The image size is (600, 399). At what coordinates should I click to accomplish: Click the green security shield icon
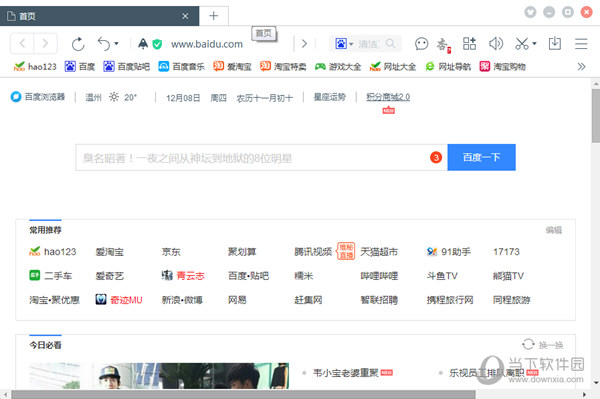(x=157, y=44)
